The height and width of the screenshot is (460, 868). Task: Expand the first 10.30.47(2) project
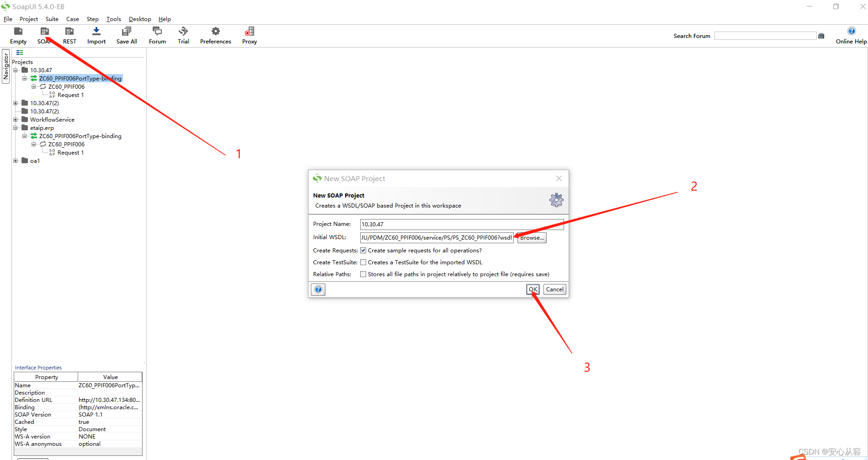[x=16, y=103]
